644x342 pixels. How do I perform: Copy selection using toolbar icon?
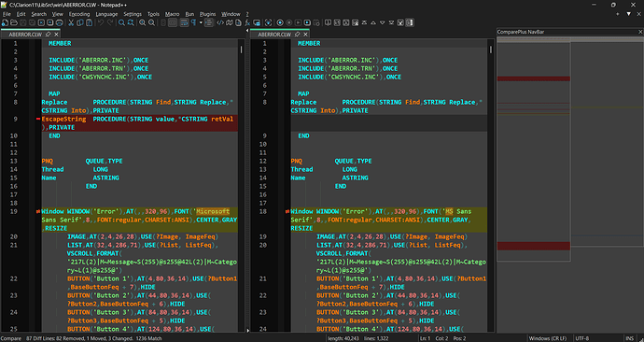[80, 22]
